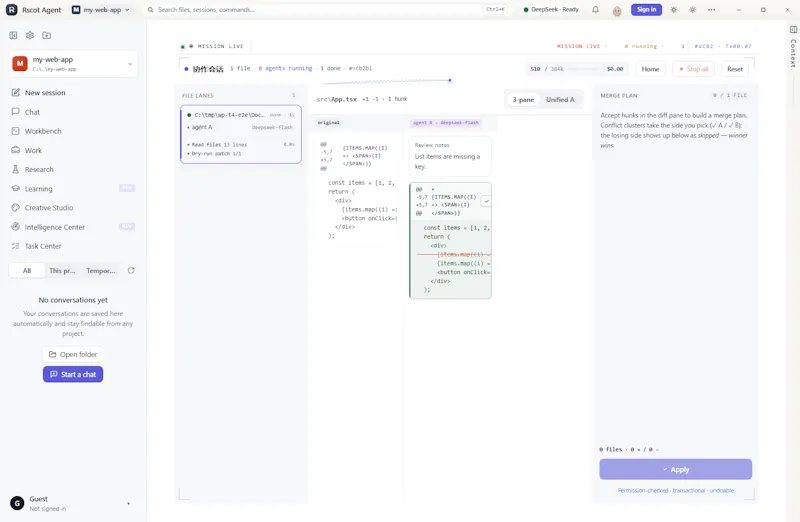This screenshot has width=800, height=522.
Task: Click the Reset button
Action: click(x=735, y=69)
